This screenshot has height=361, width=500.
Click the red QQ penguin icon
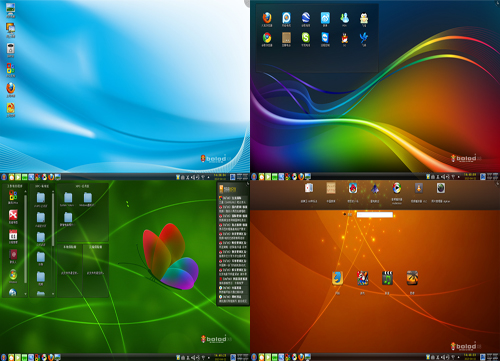(x=345, y=38)
